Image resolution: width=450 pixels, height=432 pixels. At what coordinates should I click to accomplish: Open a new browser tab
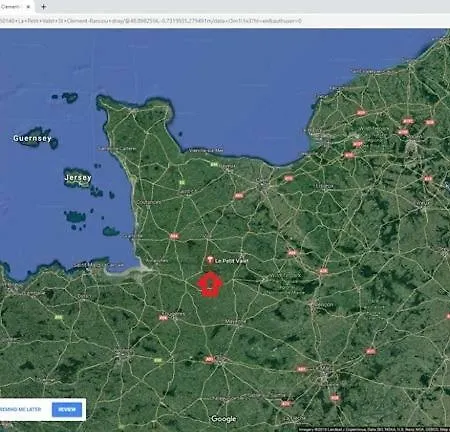pyautogui.click(x=43, y=6)
